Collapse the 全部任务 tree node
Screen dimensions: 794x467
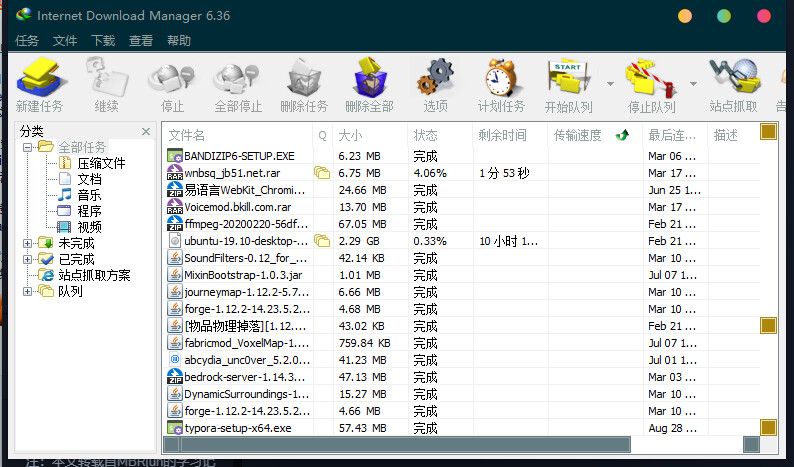point(27,147)
